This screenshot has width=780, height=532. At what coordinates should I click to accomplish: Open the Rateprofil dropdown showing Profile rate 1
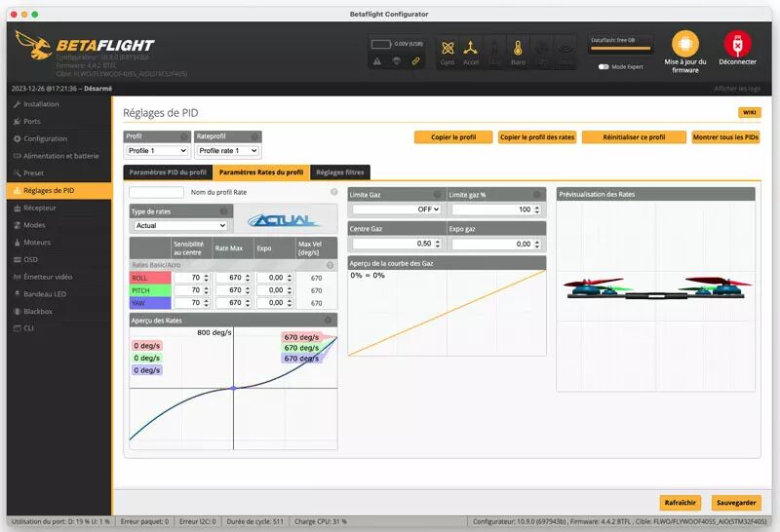point(228,151)
